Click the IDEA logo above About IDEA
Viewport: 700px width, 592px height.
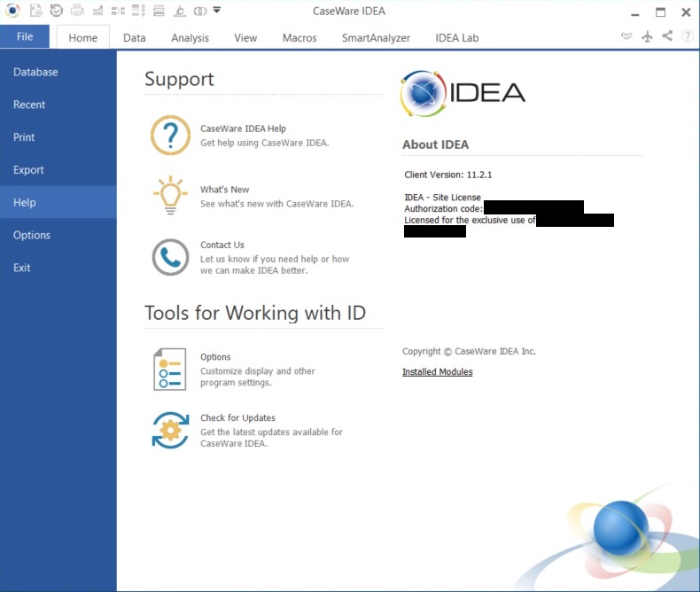[463, 93]
